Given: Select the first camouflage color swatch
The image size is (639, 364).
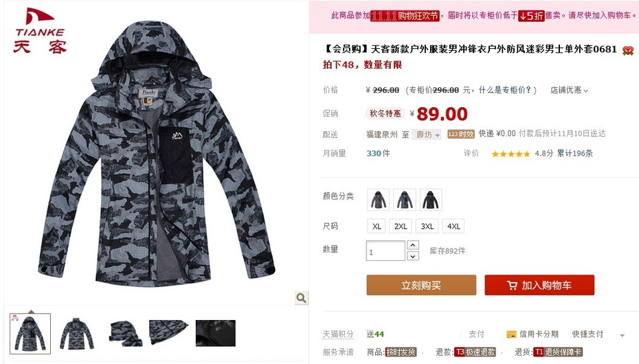Looking at the screenshot, I should click(378, 200).
